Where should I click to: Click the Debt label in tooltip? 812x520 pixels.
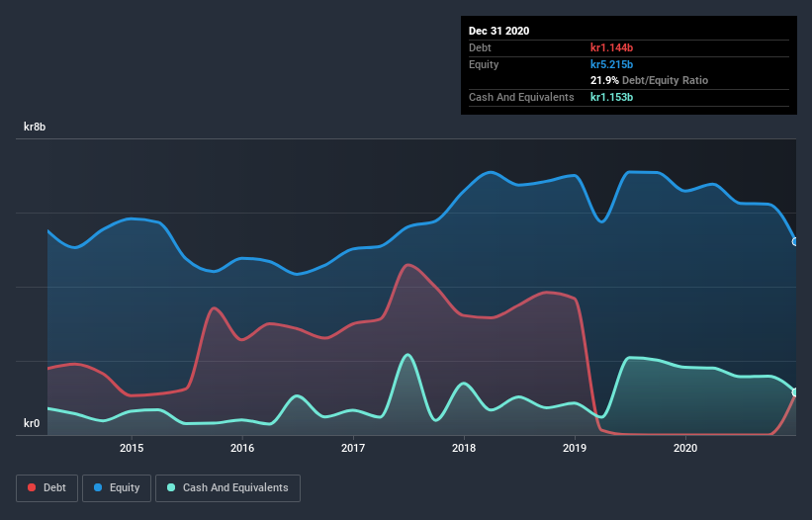point(480,47)
